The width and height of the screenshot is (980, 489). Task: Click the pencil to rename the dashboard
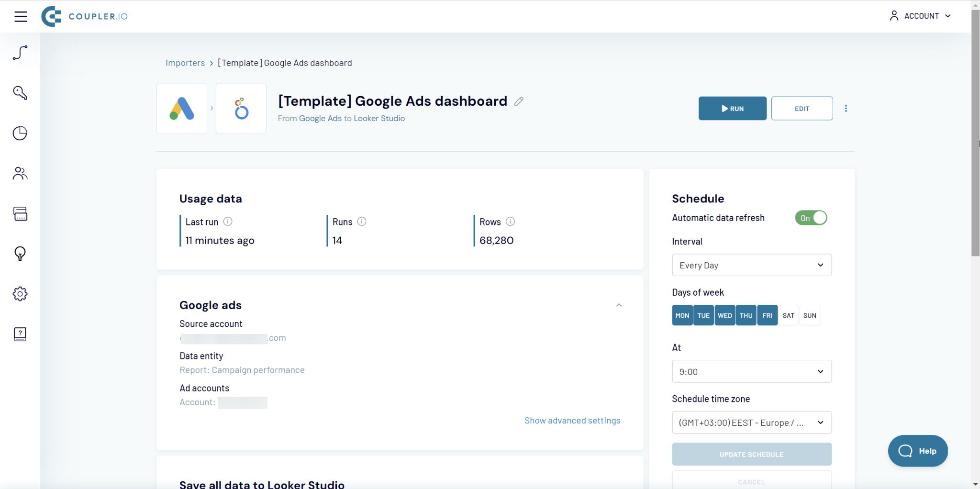[518, 101]
